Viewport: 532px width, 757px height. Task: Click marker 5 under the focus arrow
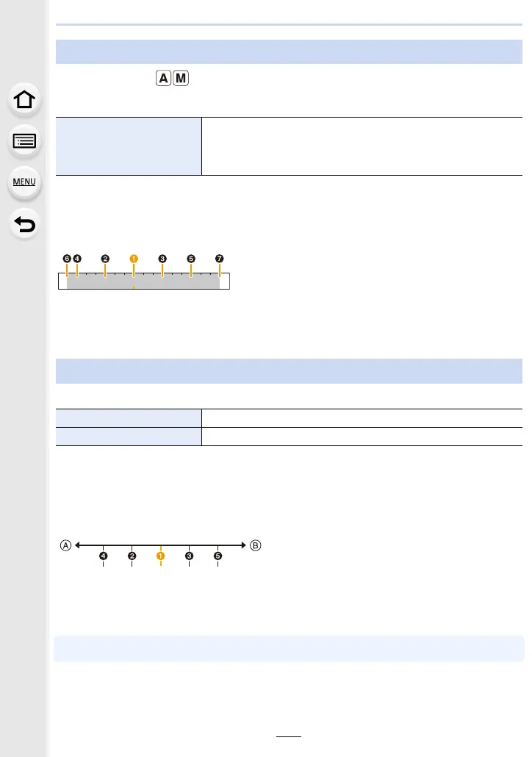(x=218, y=556)
